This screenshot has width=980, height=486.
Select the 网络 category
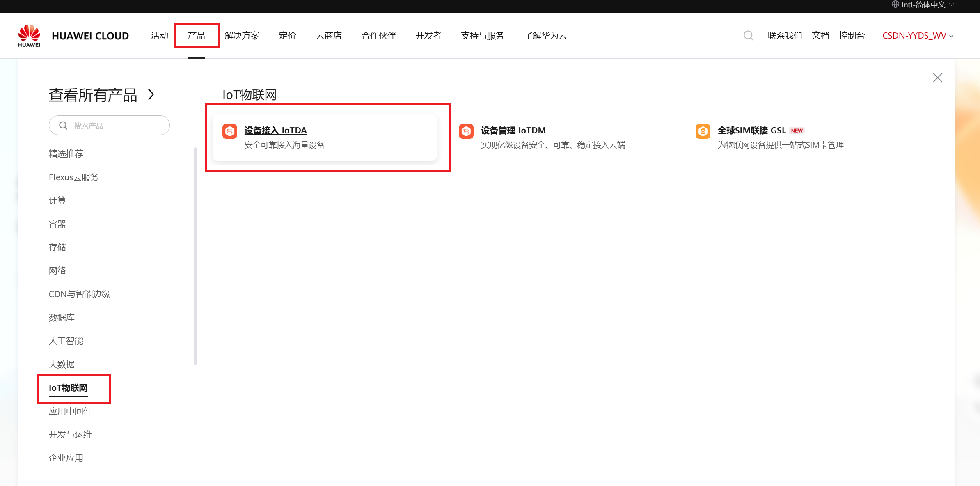click(57, 271)
